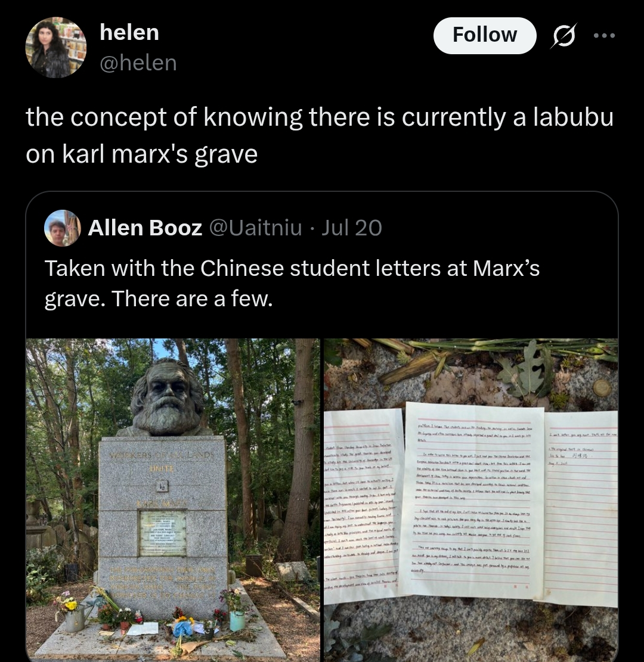
Task: Open Allen Booz's display name
Action: [x=145, y=228]
